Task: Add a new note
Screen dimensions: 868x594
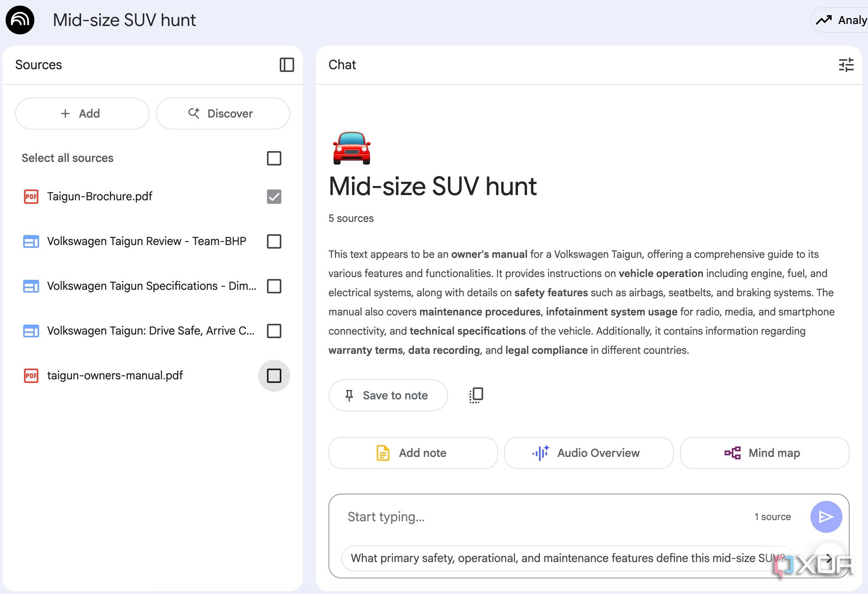Action: coord(413,453)
